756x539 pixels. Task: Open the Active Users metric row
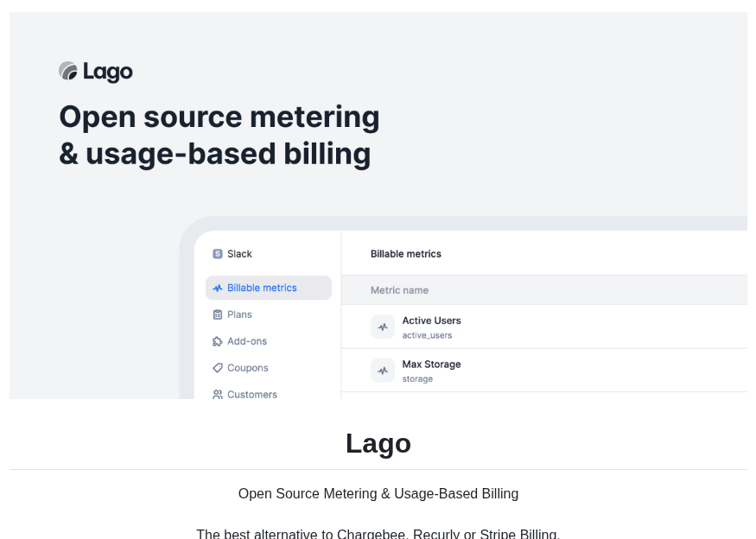click(x=544, y=327)
